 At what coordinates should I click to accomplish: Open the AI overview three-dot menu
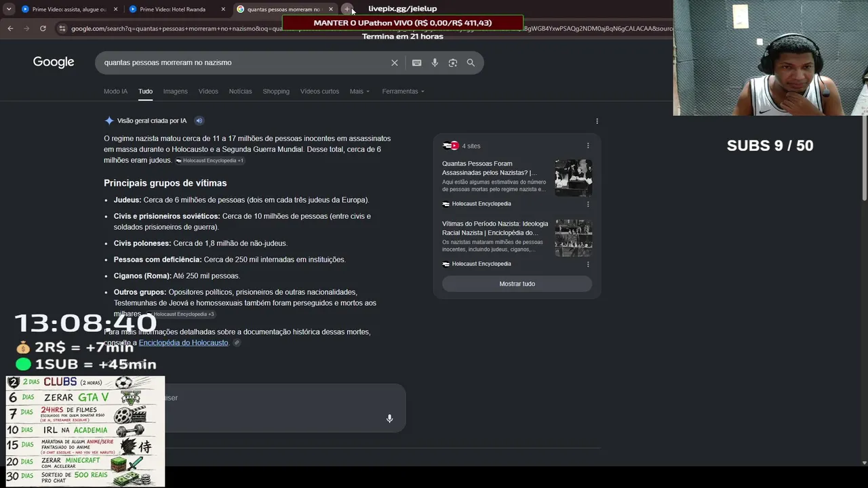[597, 121]
